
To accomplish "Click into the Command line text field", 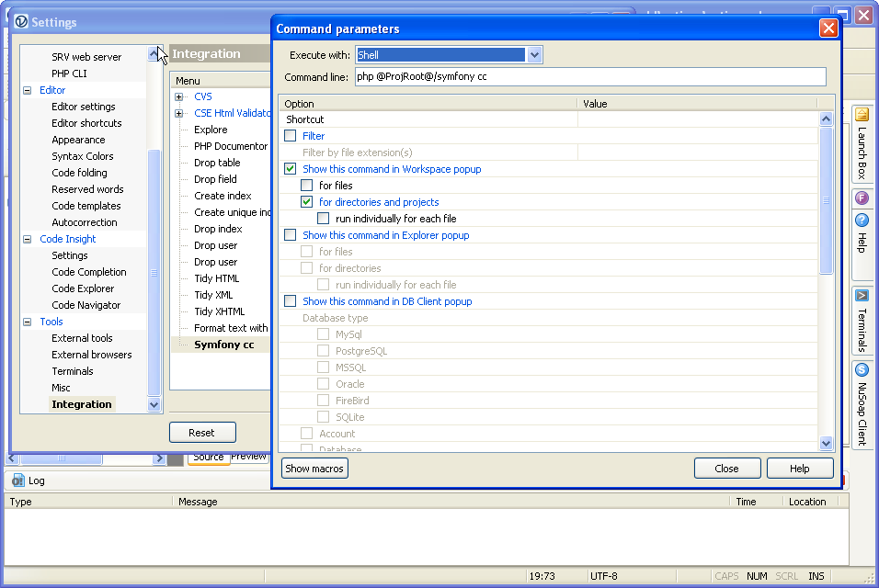I will pyautogui.click(x=589, y=77).
